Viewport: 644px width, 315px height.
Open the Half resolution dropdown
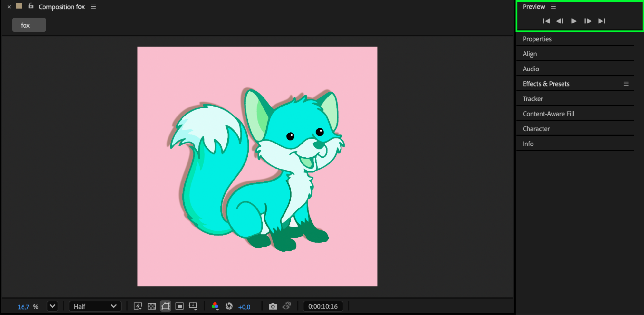[x=95, y=306]
